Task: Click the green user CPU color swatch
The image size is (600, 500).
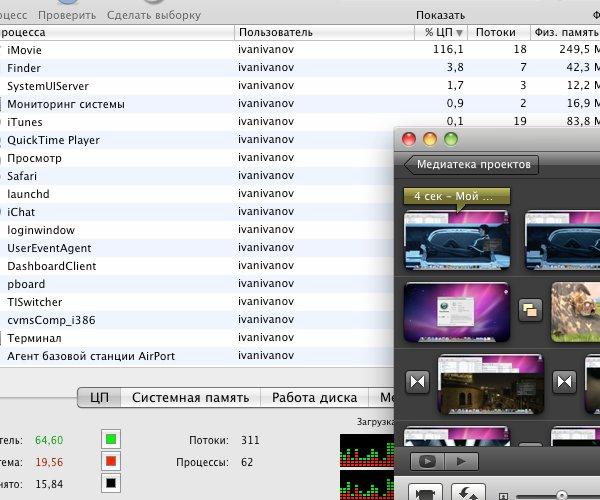Action: coord(111,439)
